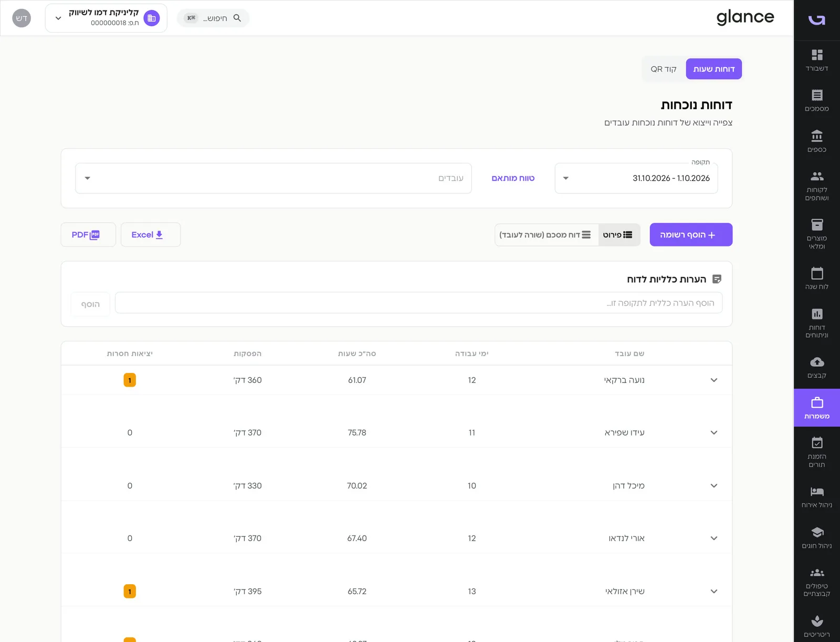Click the Glance logo icon in sidebar
The height and width of the screenshot is (642, 840).
[817, 20]
